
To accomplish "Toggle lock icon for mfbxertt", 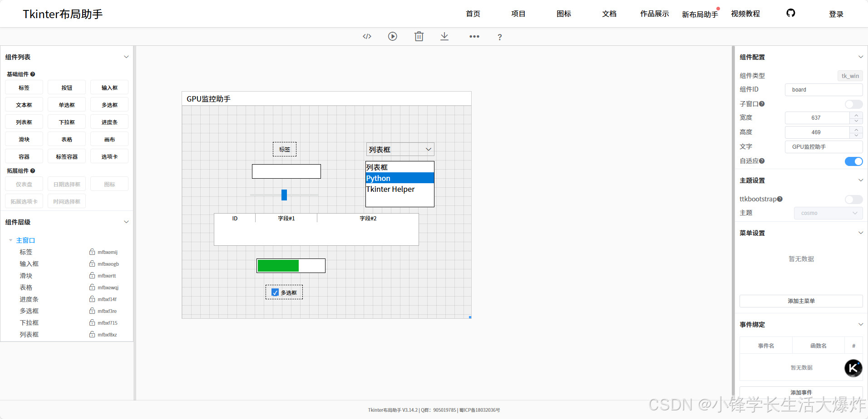I will click(92, 275).
